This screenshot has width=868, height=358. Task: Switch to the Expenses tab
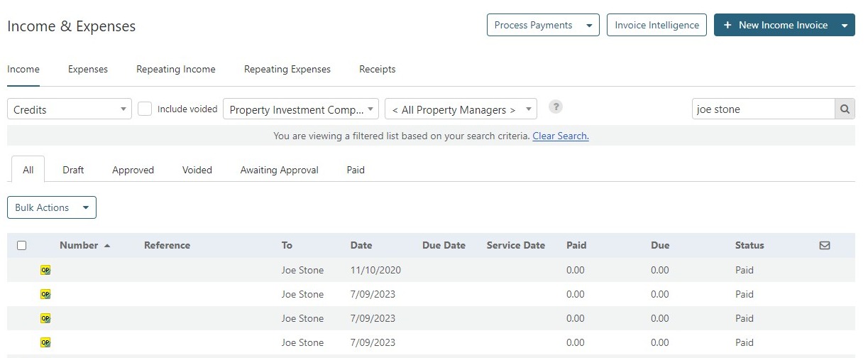[88, 69]
